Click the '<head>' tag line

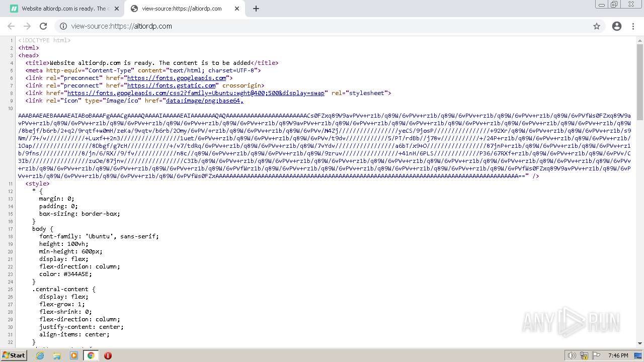29,55
